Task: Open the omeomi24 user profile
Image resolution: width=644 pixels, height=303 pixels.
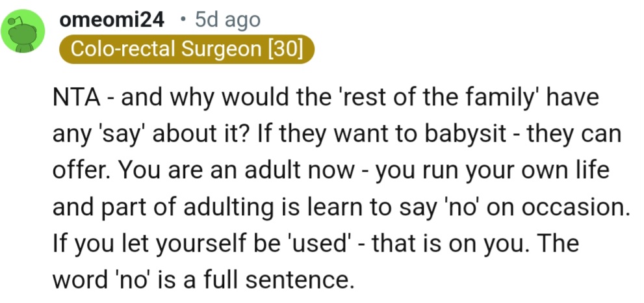Action: [110, 20]
